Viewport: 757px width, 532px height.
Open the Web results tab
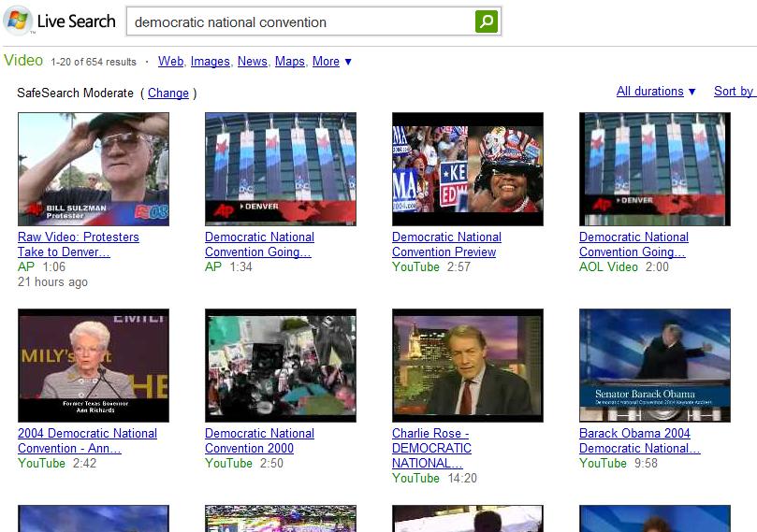171,62
